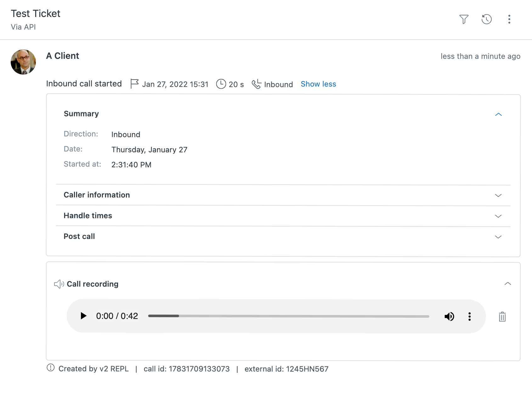Click 'Created by v2 REPL' text
The width and height of the screenshot is (532, 397).
[x=93, y=369]
